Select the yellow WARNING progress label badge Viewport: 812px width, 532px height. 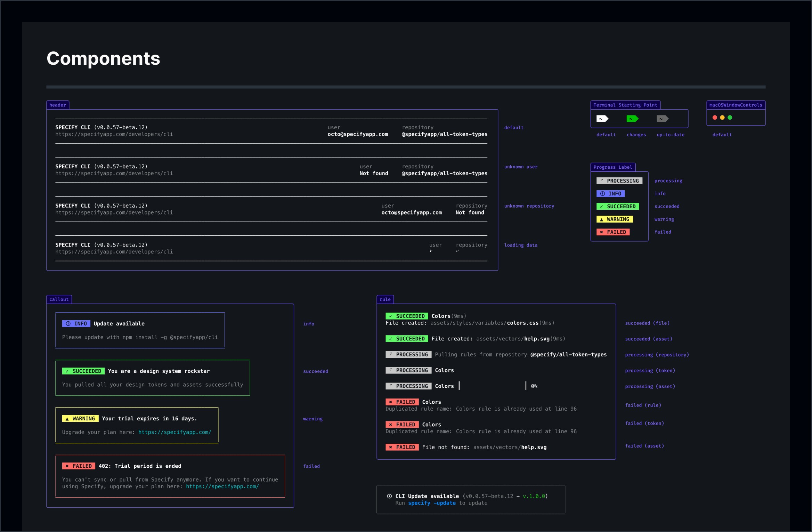point(615,219)
